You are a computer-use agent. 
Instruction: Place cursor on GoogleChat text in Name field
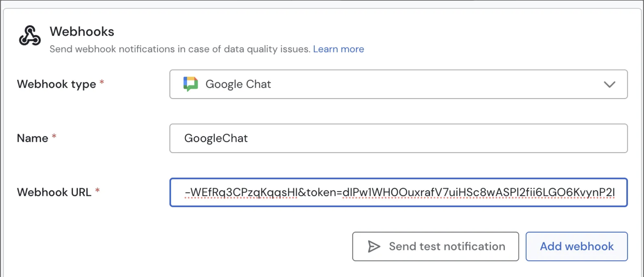[216, 138]
